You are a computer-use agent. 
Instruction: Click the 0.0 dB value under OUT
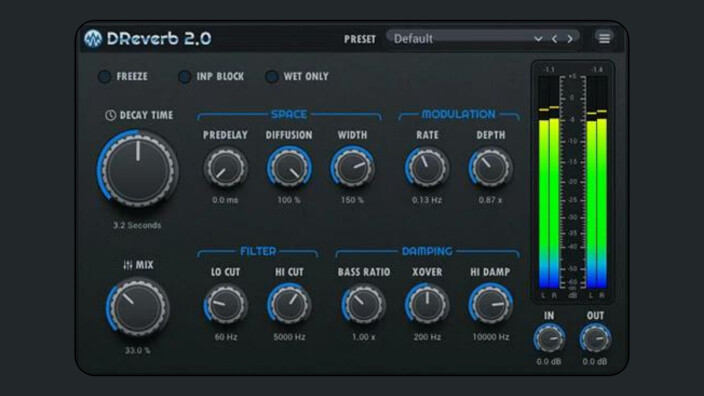coord(595,361)
